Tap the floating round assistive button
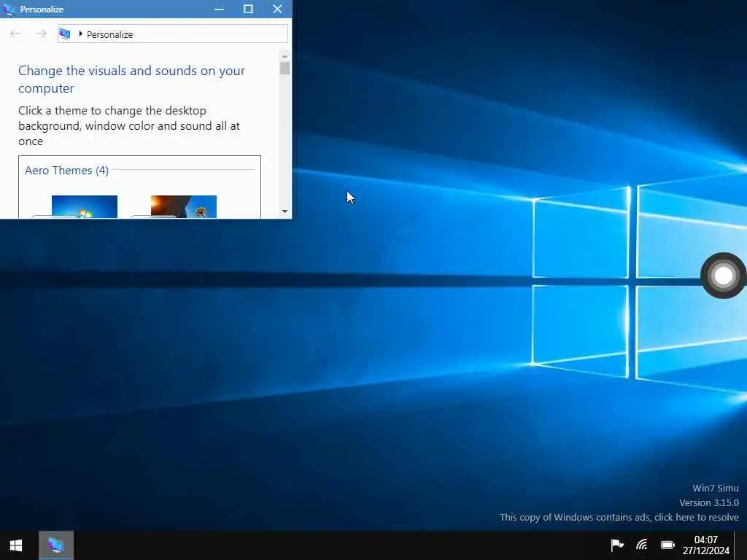The image size is (747, 560). [723, 276]
